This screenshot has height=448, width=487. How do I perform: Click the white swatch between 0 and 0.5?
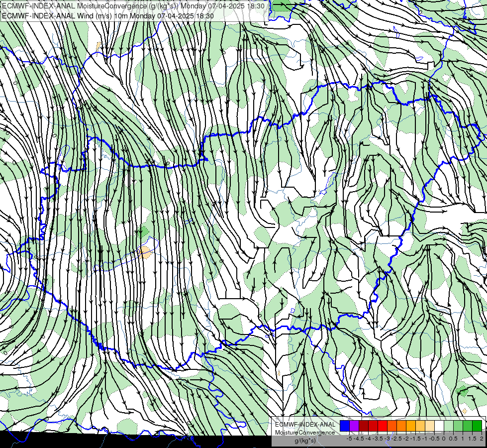click(x=439, y=426)
